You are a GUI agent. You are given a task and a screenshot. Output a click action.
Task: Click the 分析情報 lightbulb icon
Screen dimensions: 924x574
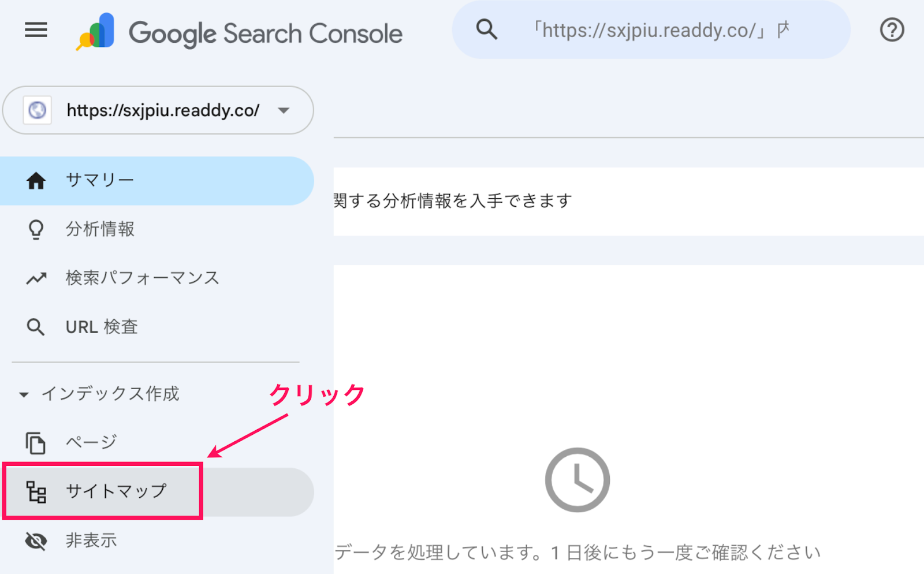tap(36, 229)
